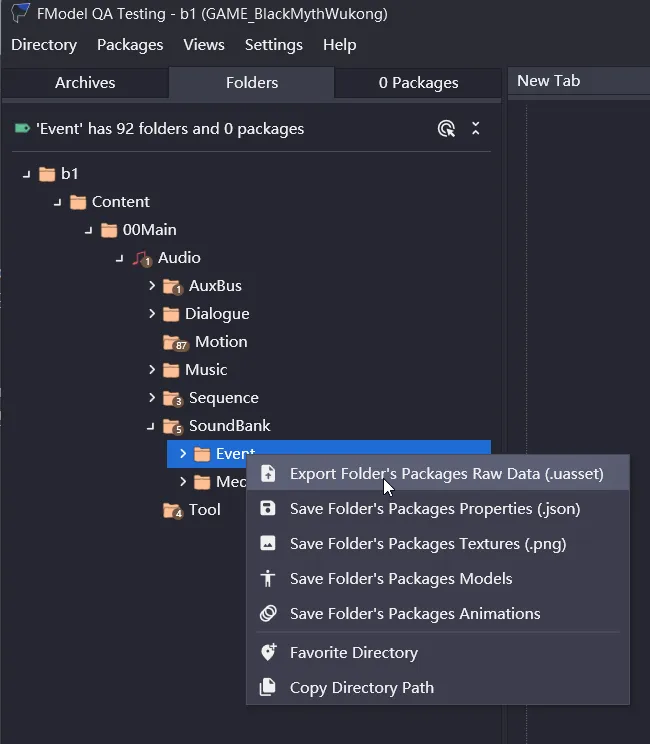Click the floppy disk save properties icon
The height and width of the screenshot is (744, 650).
tap(268, 509)
